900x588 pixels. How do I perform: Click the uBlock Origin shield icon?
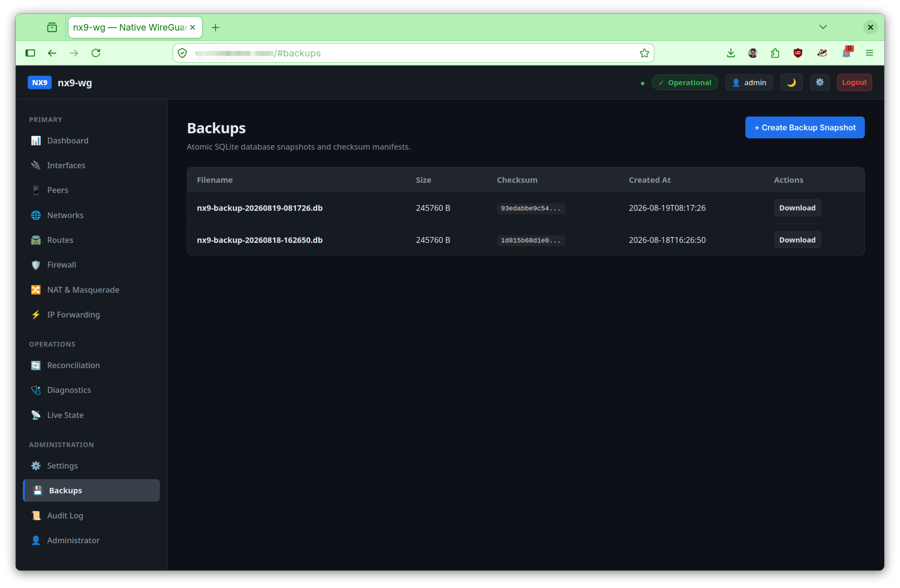(797, 53)
